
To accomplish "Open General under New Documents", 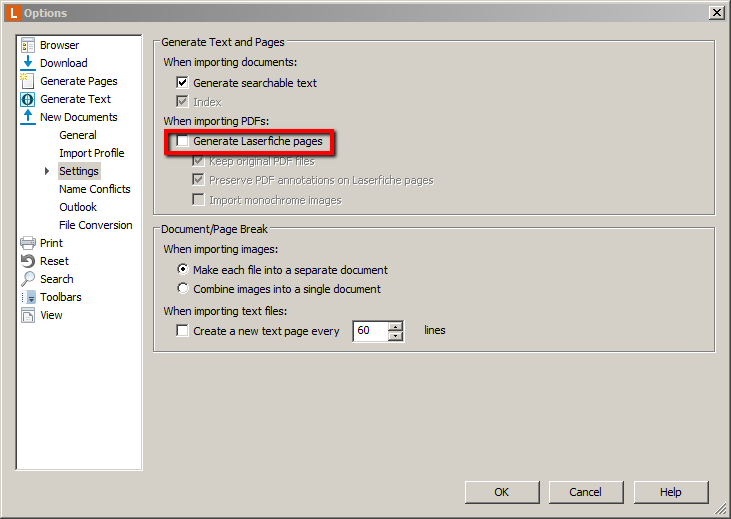I will click(x=78, y=135).
